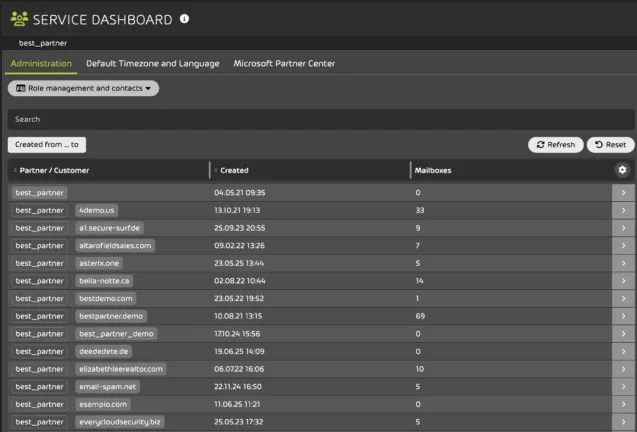Open table column settings gear icon
This screenshot has width=637, height=432.
click(622, 170)
